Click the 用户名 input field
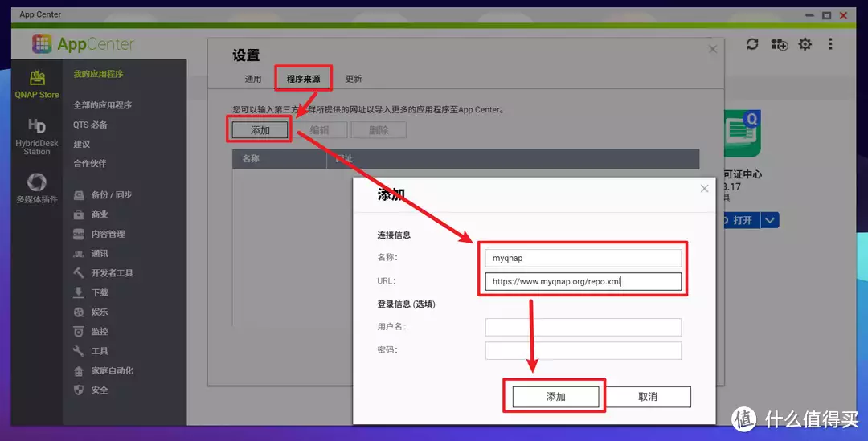Screen dimensions: 868x441 click(583, 327)
